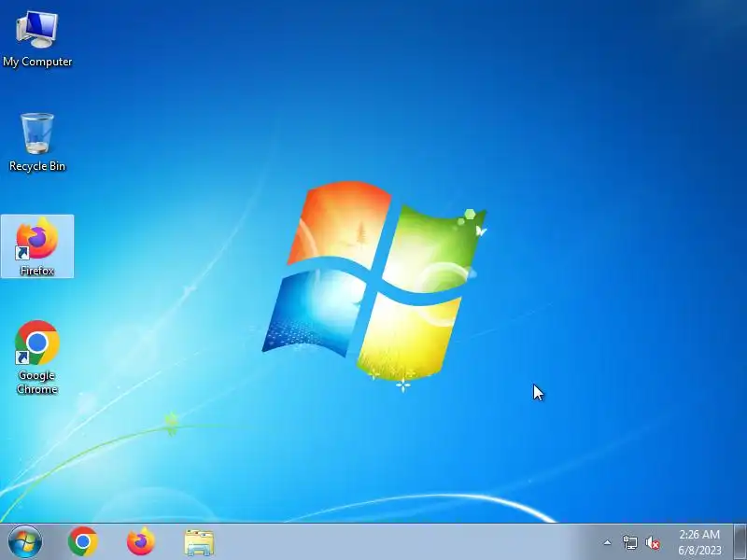Click the 'Google Chrome' label text

pos(37,383)
